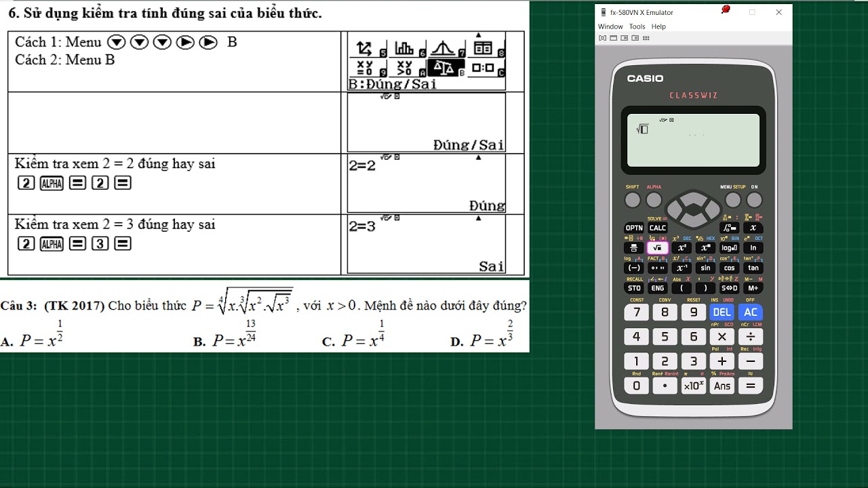
Task: Tap the minus − key
Action: [x=750, y=361]
